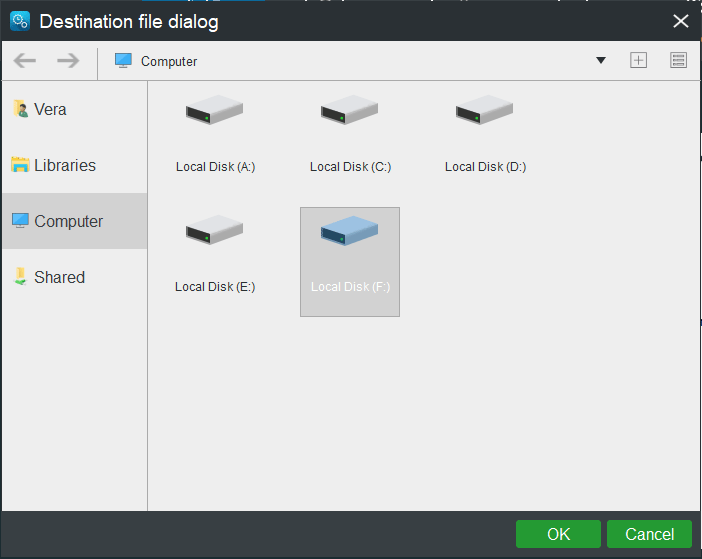Select the Local Disk (C:) drive icon

[x=350, y=110]
